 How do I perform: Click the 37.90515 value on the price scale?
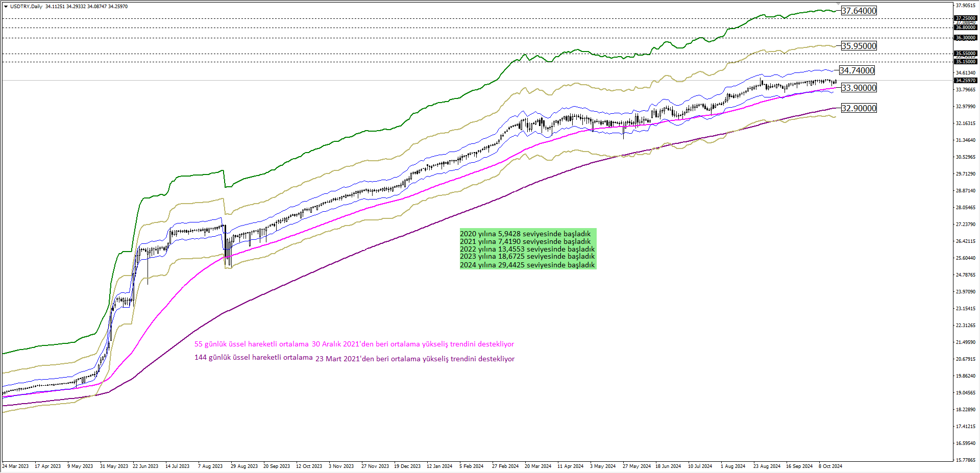click(x=965, y=6)
